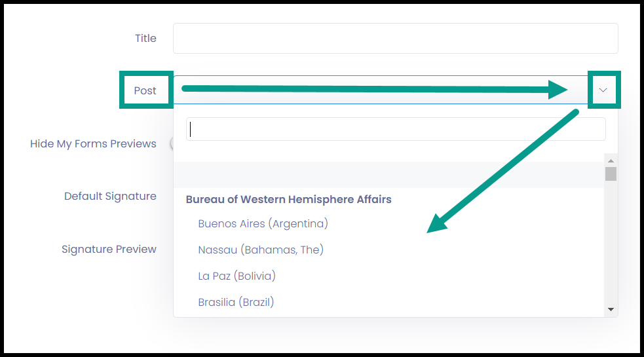The width and height of the screenshot is (644, 357).
Task: Toggle the Hide My Forms Previews switch
Action: (x=172, y=143)
